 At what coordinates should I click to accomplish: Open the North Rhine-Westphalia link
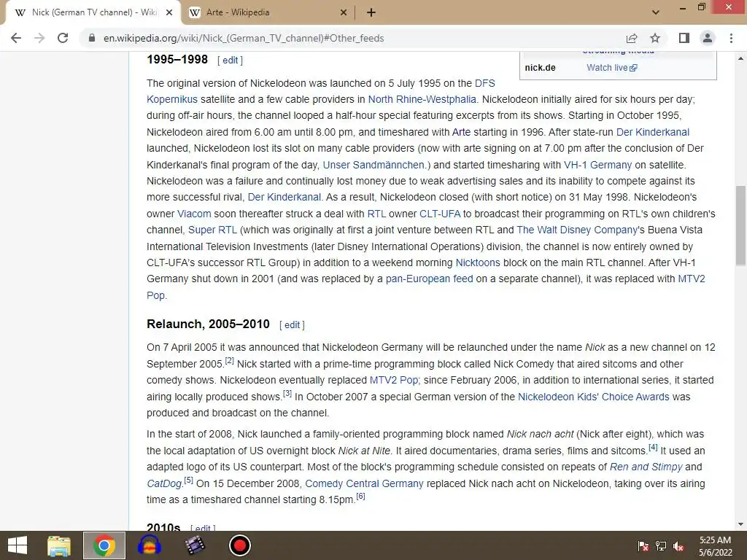[x=422, y=99]
